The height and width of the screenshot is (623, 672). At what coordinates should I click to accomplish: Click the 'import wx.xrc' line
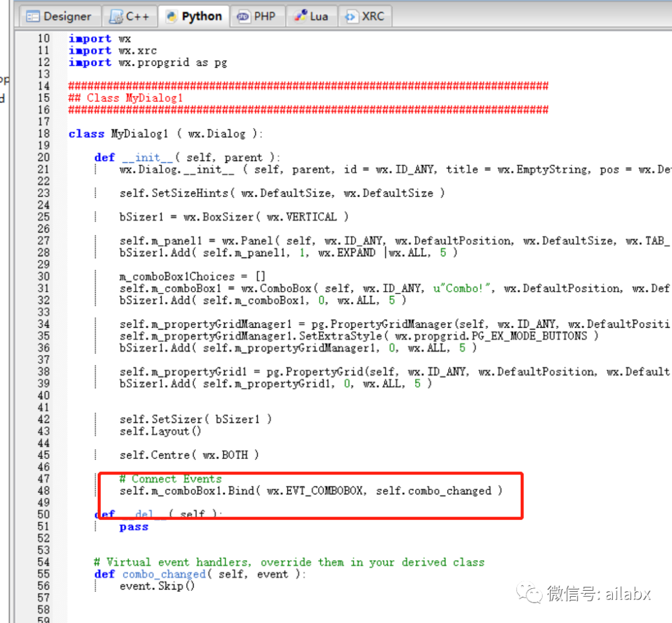[x=113, y=50]
